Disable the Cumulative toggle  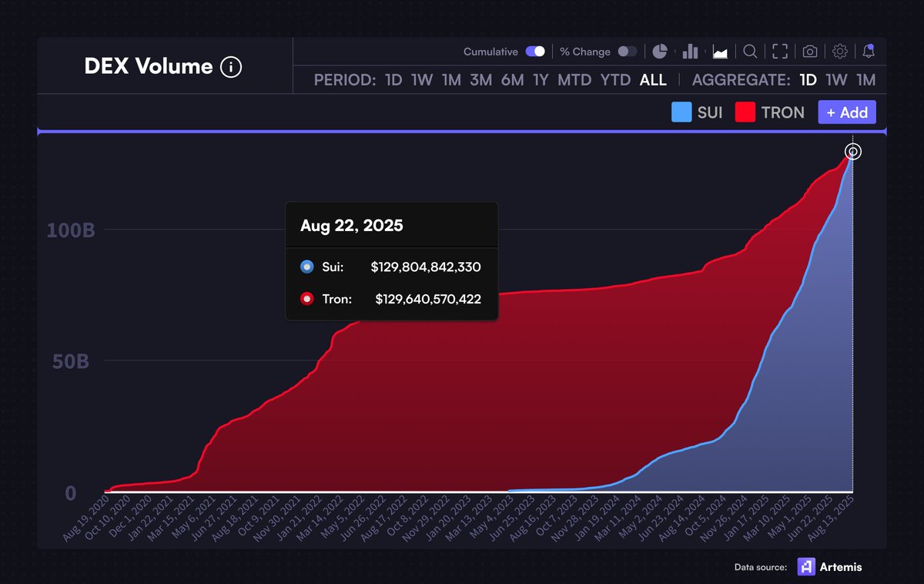535,52
